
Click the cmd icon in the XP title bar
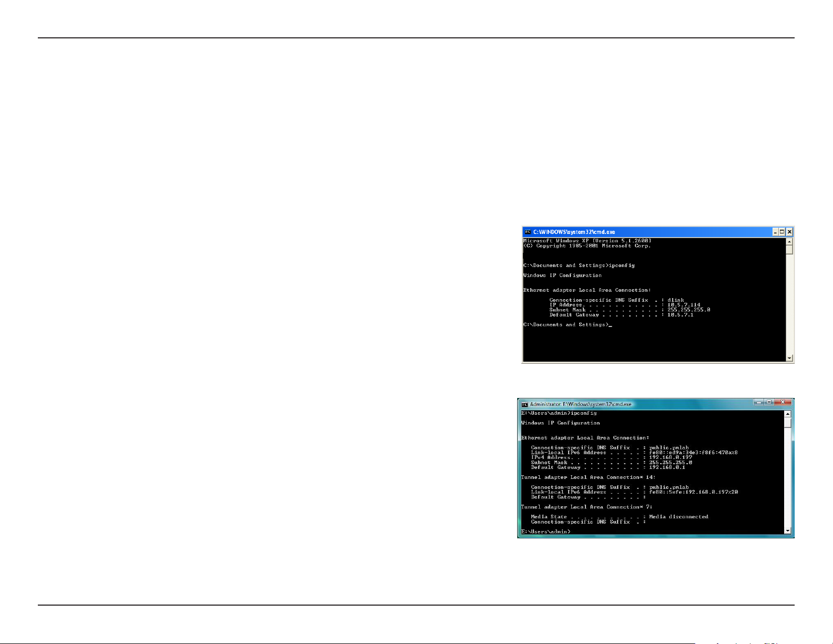[528, 232]
